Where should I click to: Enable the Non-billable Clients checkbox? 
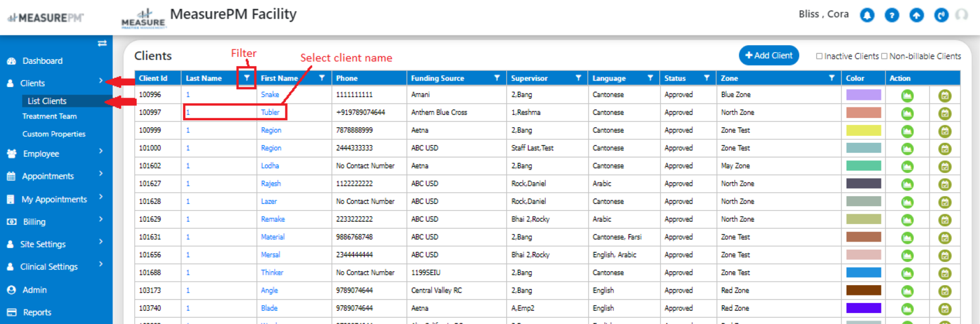tap(884, 56)
